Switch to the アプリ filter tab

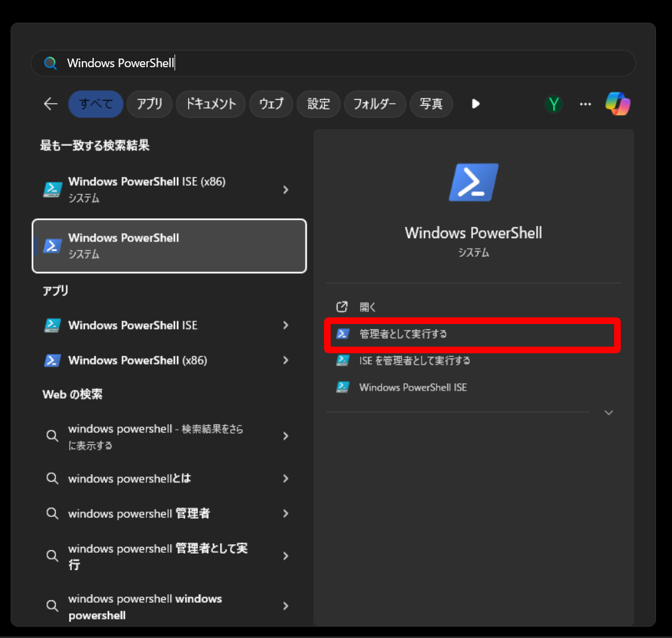click(x=150, y=104)
